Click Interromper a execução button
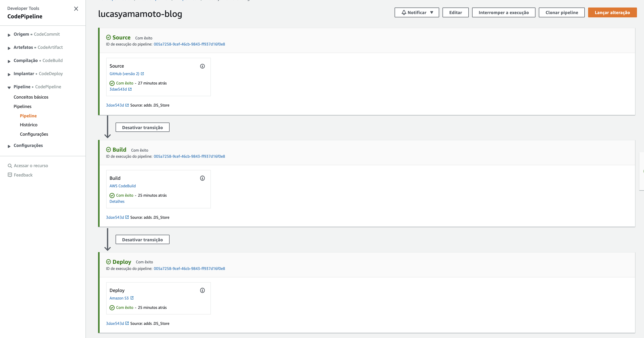The width and height of the screenshot is (644, 338). pyautogui.click(x=503, y=12)
